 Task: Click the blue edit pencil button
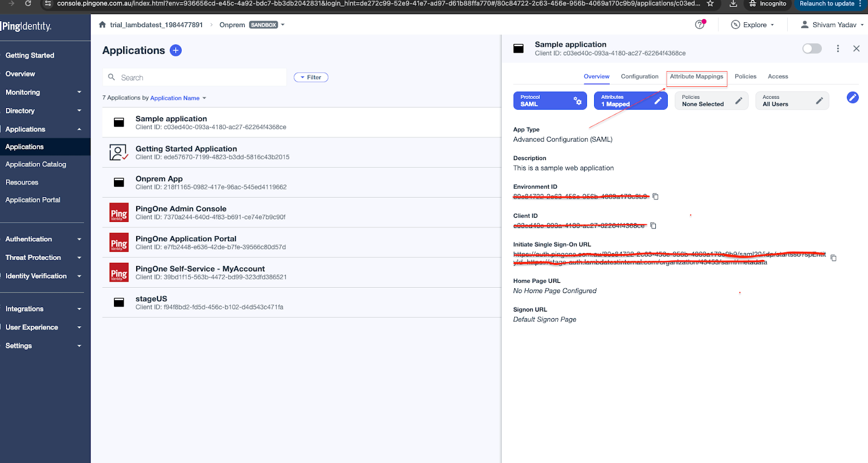[853, 98]
